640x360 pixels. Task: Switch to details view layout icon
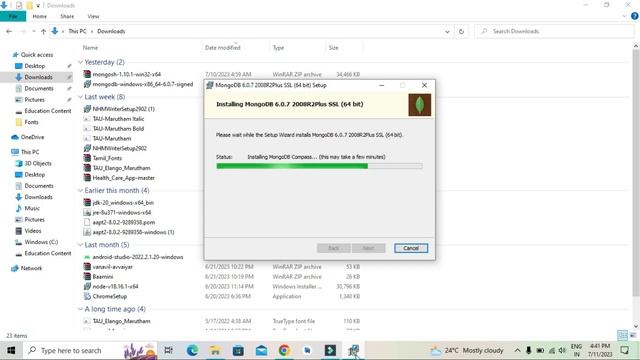pos(622,336)
